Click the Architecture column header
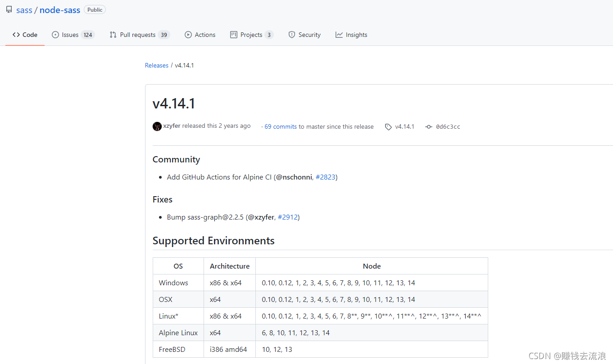The width and height of the screenshot is (613, 364). click(x=230, y=266)
